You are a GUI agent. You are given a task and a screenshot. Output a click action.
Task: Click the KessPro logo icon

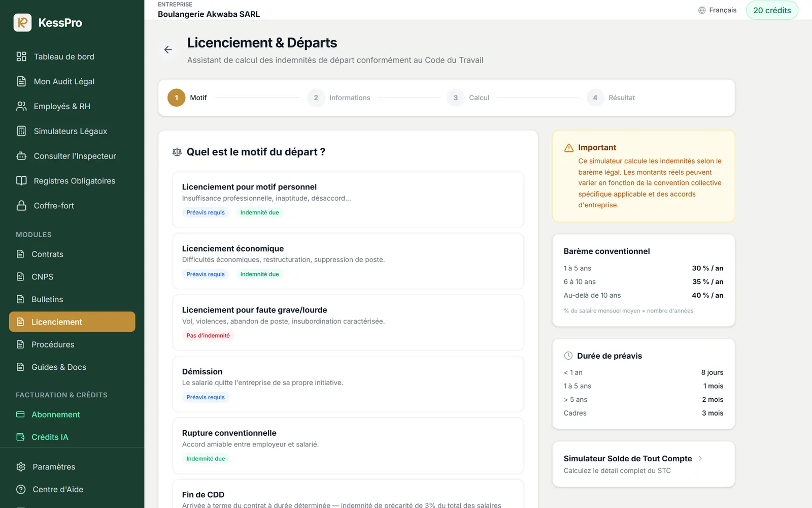pyautogui.click(x=22, y=22)
